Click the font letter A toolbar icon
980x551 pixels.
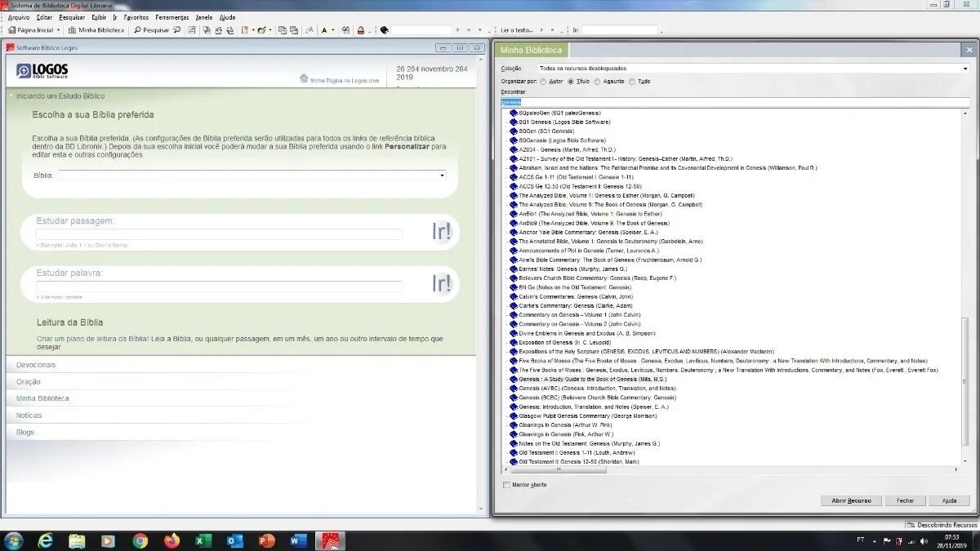pyautogui.click(x=323, y=30)
